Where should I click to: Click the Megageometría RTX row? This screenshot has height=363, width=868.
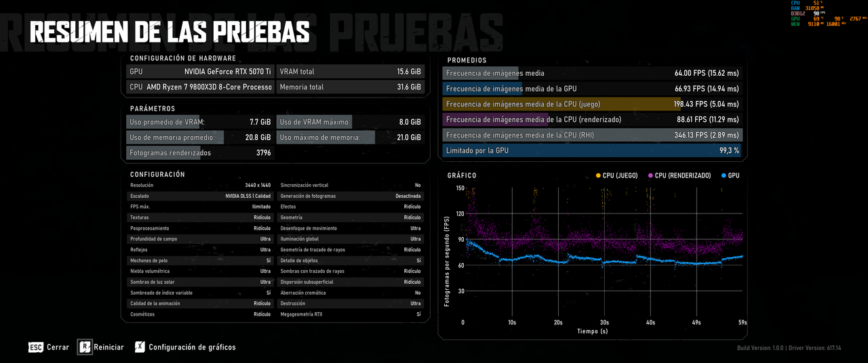[351, 314]
